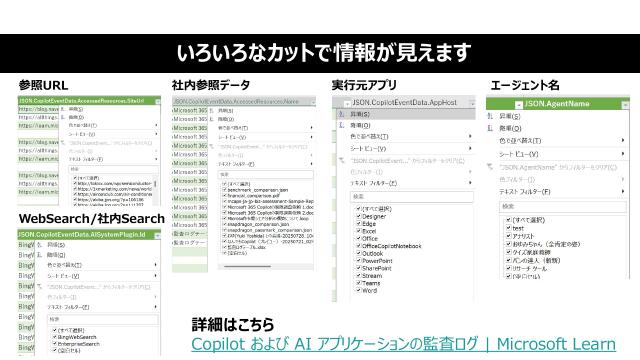
Task: Uncheck アナリスト in the AgentName filter list
Action: pyautogui.click(x=509, y=236)
